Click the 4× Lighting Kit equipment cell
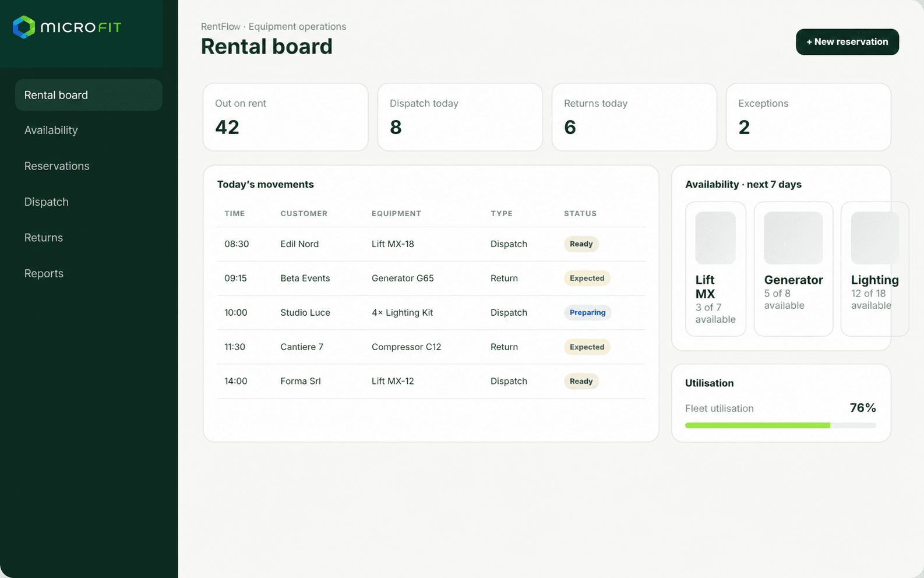 [403, 313]
